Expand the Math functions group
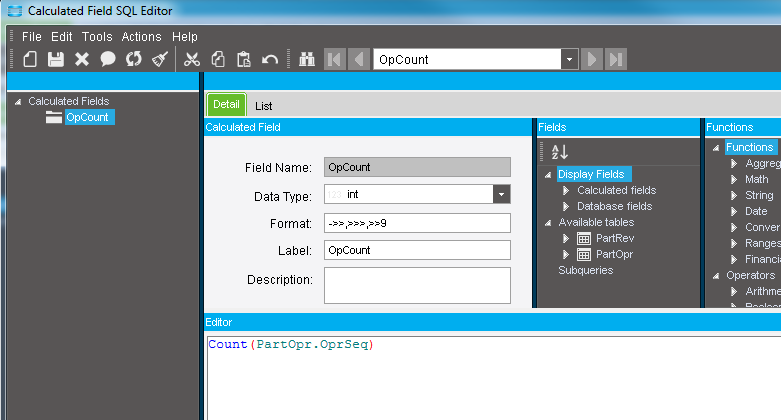Viewport: 781px width, 420px height. tap(734, 179)
